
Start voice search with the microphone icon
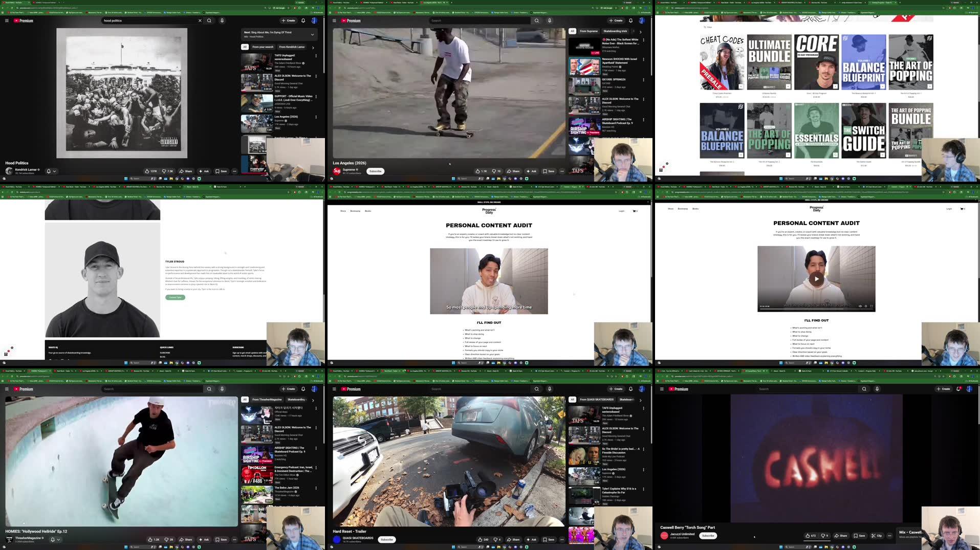coord(222,21)
